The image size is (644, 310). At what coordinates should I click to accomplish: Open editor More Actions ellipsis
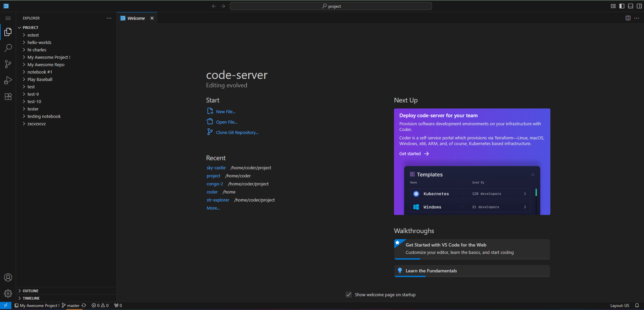637,18
